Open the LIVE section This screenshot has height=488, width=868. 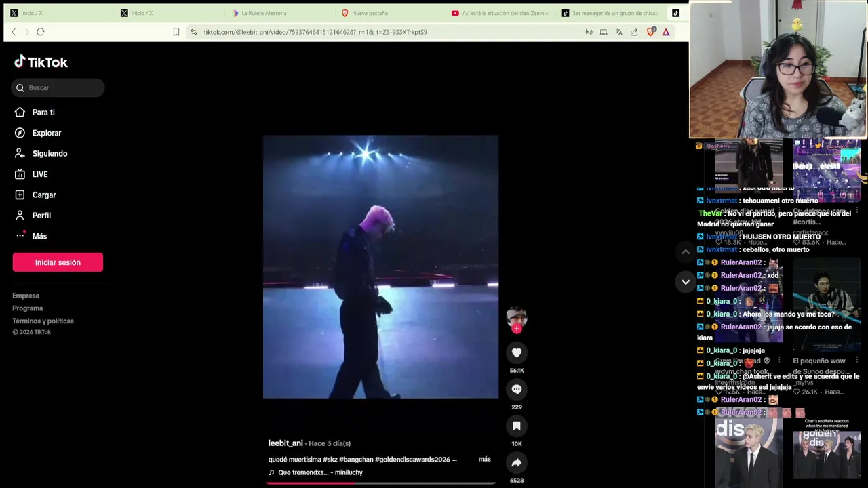point(40,174)
